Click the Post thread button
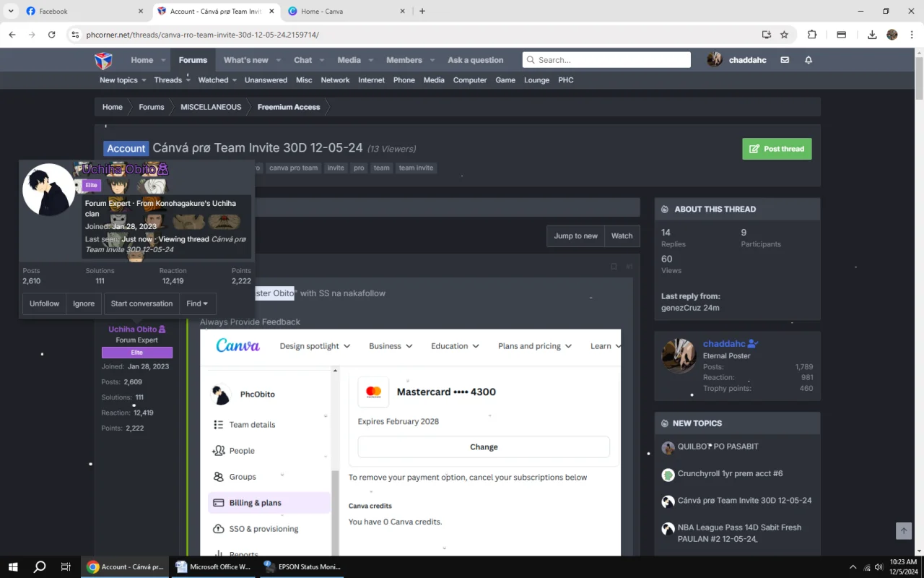This screenshot has width=924, height=578. 777,149
